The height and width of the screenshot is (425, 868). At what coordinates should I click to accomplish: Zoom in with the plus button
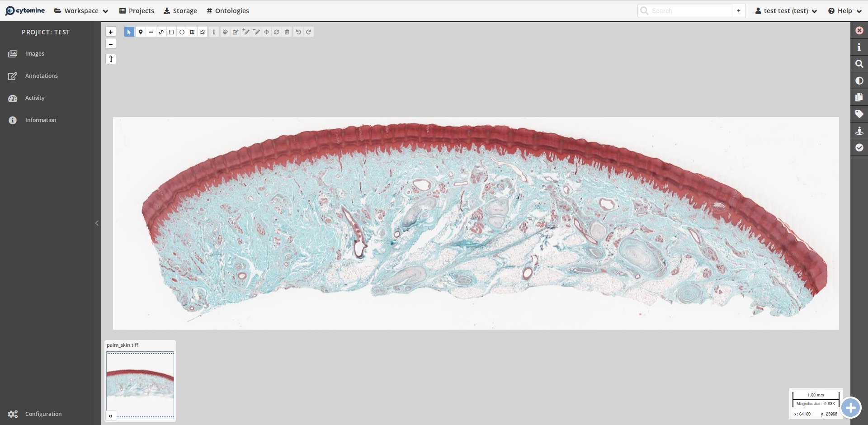[x=111, y=32]
